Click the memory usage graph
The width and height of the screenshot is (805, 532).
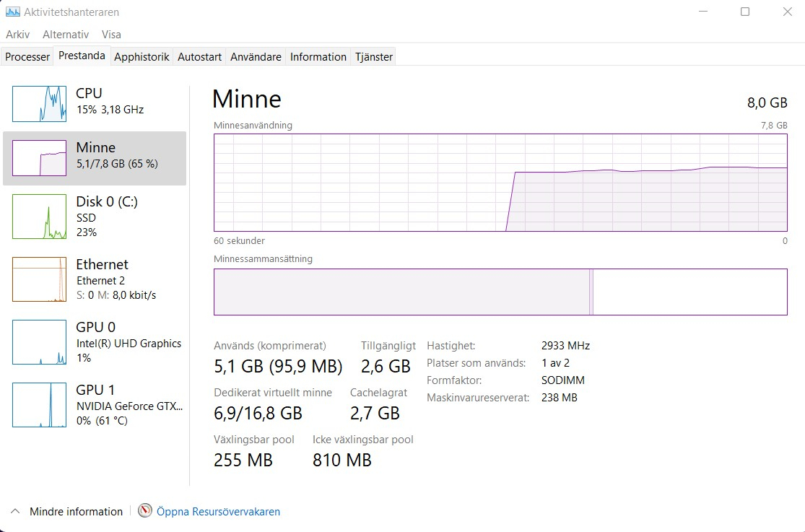500,183
